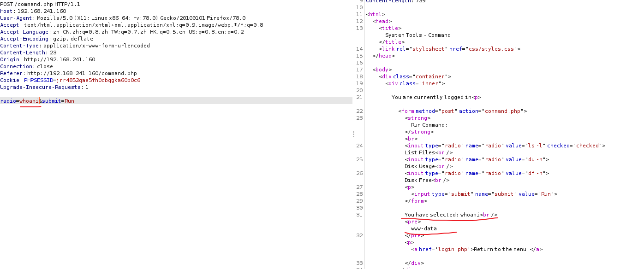The image size is (644, 269).
Task: Click the form action="command.php" line
Action: click(462, 111)
